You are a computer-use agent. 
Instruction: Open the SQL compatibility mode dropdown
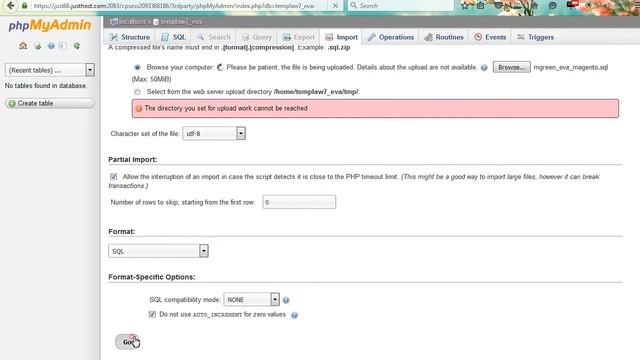pos(251,300)
